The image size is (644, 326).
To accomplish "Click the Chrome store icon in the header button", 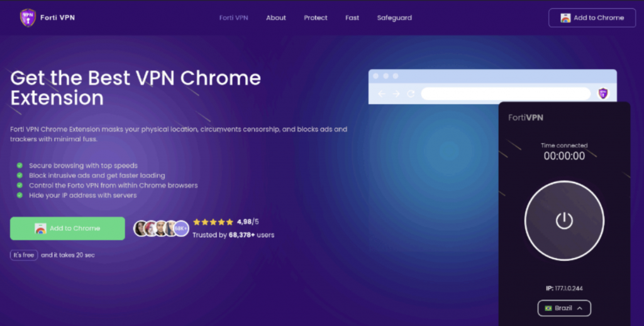I will [x=565, y=18].
